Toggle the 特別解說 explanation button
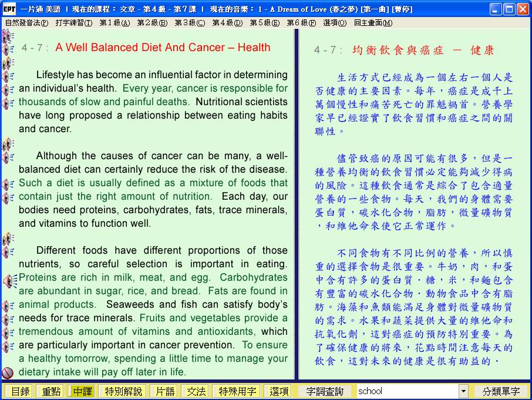Viewport: 532px width, 400px height. [x=123, y=391]
